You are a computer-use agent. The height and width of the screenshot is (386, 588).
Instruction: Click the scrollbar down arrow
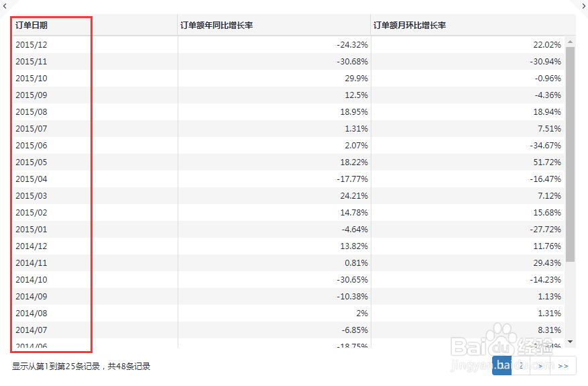[x=571, y=342]
